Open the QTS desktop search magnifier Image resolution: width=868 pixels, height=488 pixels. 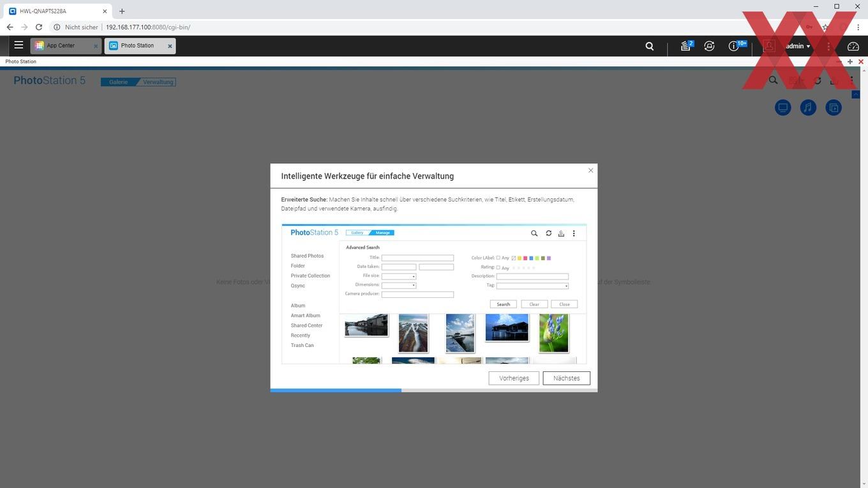(x=649, y=46)
